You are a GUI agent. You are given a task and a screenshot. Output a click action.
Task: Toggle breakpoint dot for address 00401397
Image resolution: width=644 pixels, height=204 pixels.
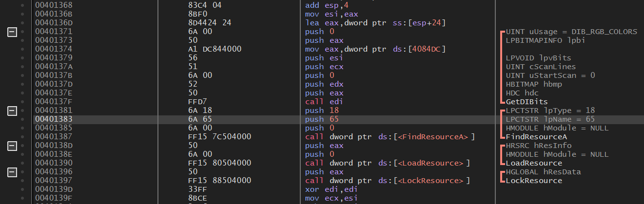pos(22,181)
